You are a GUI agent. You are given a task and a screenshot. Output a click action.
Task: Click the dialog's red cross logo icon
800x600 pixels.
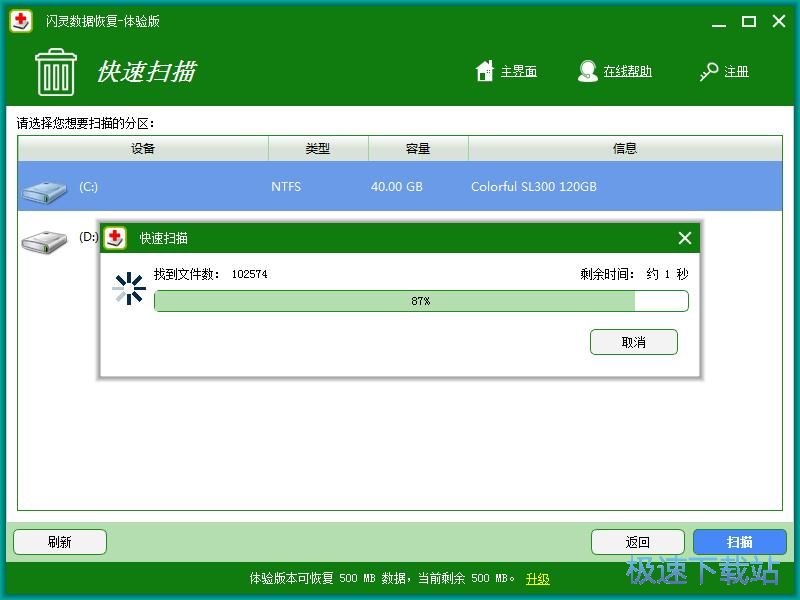click(115, 238)
